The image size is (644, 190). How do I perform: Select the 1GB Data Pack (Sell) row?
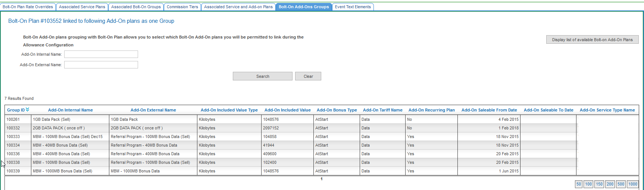click(x=51, y=119)
